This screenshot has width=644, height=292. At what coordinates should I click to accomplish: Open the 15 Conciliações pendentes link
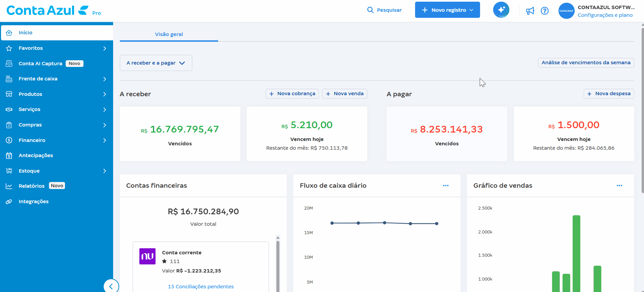pyautogui.click(x=201, y=287)
